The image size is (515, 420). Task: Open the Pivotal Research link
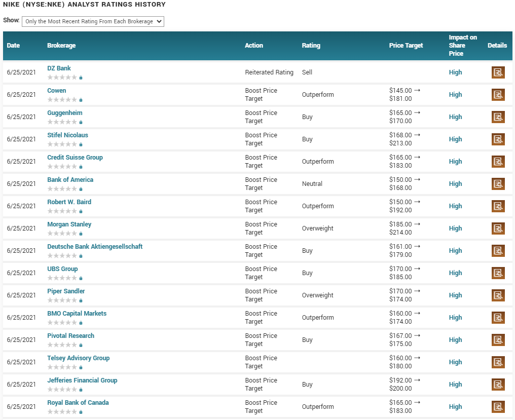[70, 336]
